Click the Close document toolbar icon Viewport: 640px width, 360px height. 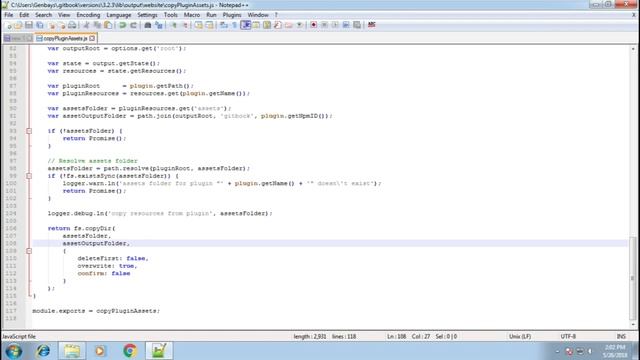(x=51, y=25)
